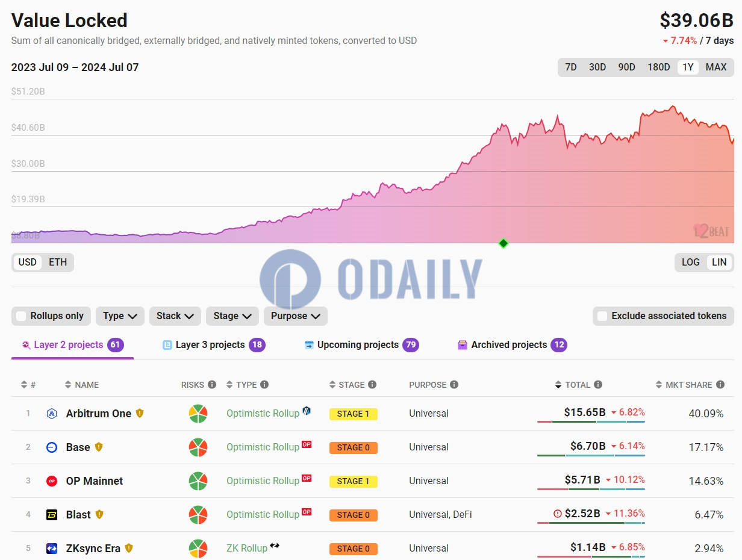Click the $39.06B total value figure

(x=697, y=20)
